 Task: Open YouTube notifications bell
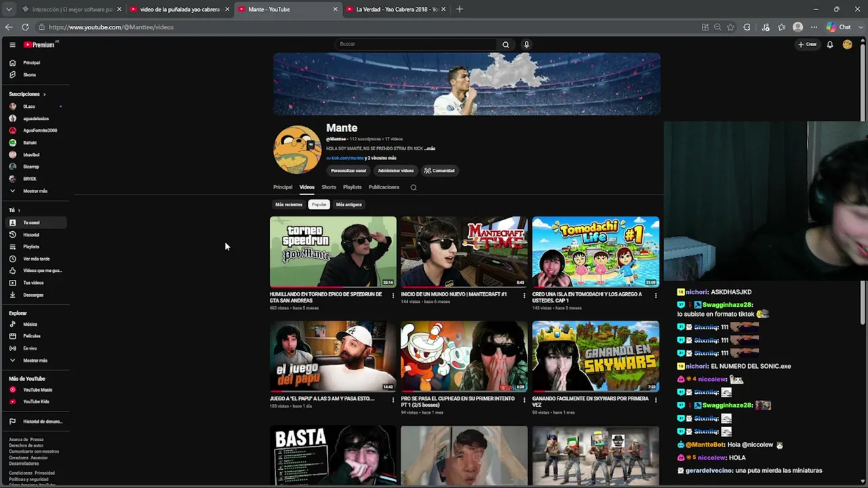click(x=830, y=45)
